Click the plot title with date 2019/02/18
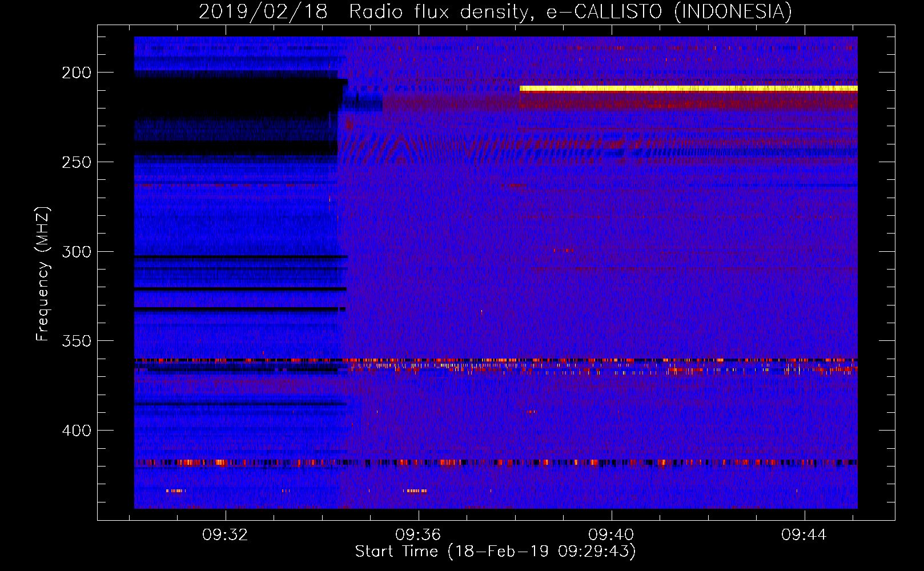The height and width of the screenshot is (571, 924). point(495,11)
